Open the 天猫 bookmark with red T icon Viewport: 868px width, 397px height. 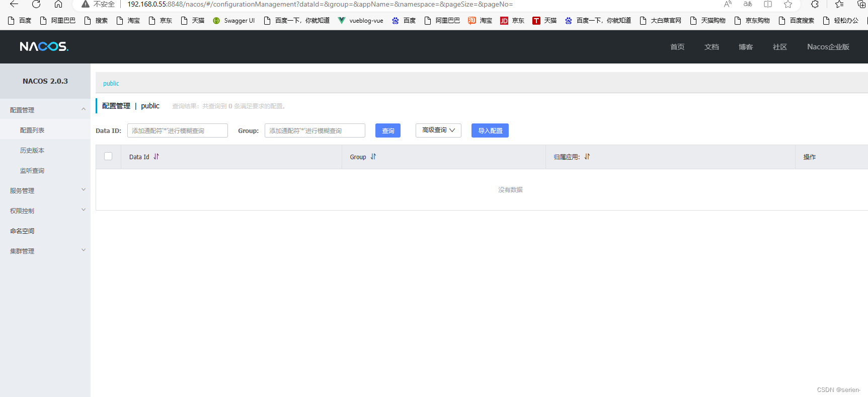point(544,21)
